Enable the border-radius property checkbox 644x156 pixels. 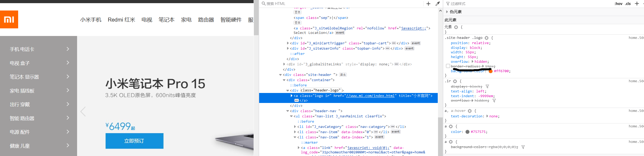(x=448, y=66)
